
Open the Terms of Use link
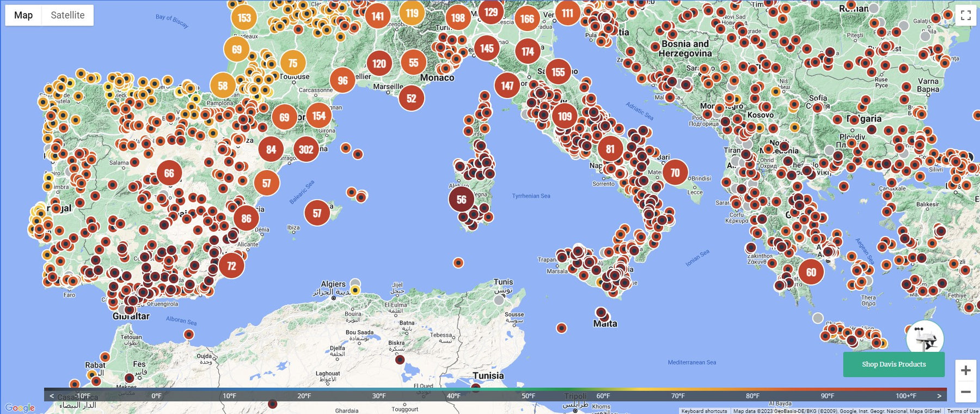click(962, 411)
